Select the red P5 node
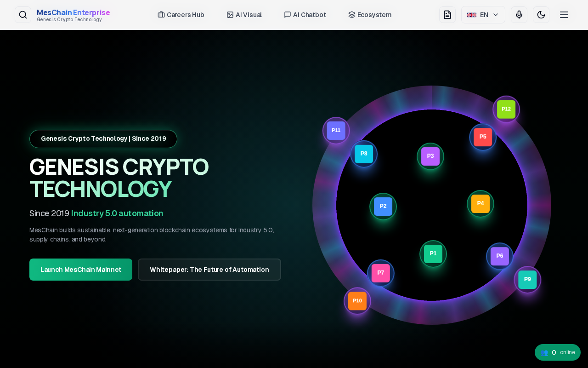The height and width of the screenshot is (368, 588). pos(483,137)
